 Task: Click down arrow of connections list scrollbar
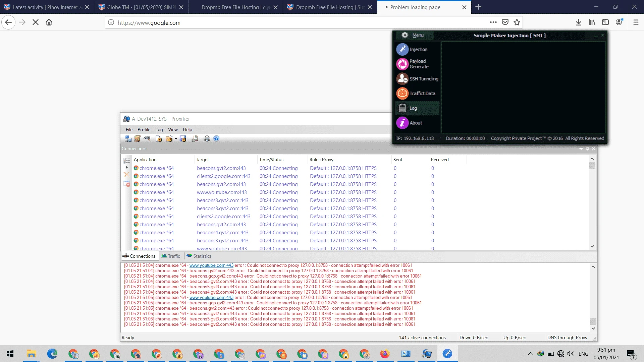coord(592,246)
